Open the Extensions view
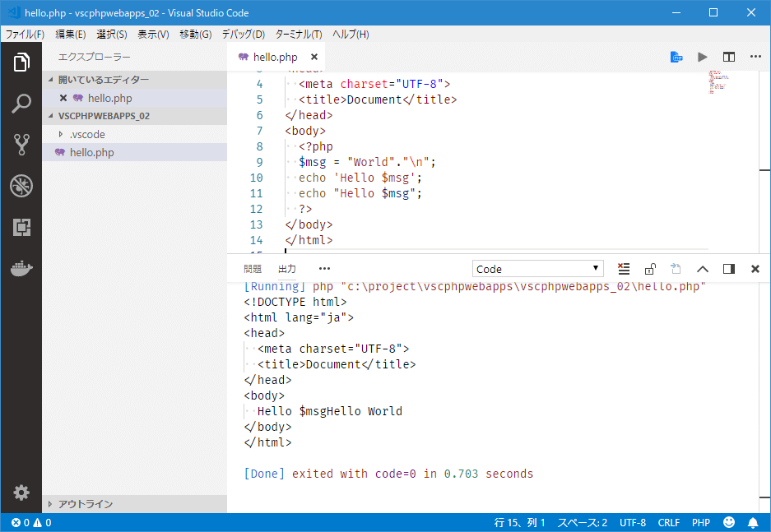Screen dimensions: 771x532 click(21, 227)
